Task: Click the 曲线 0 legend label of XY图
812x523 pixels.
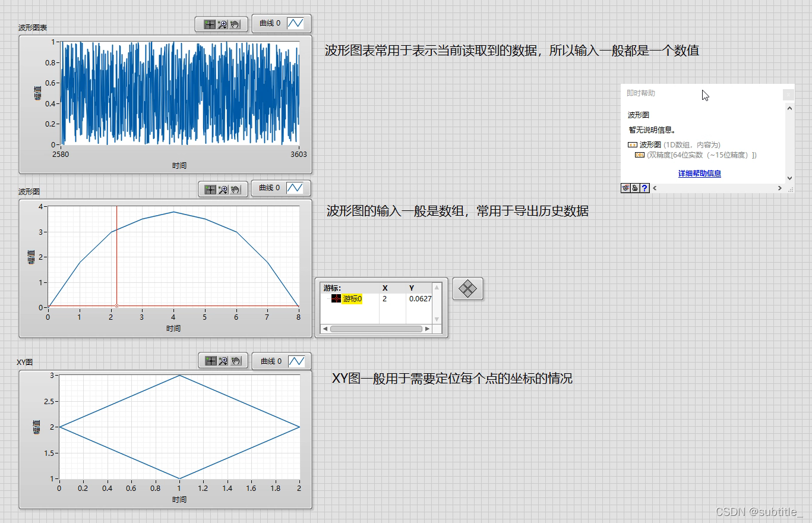Action: pos(271,361)
